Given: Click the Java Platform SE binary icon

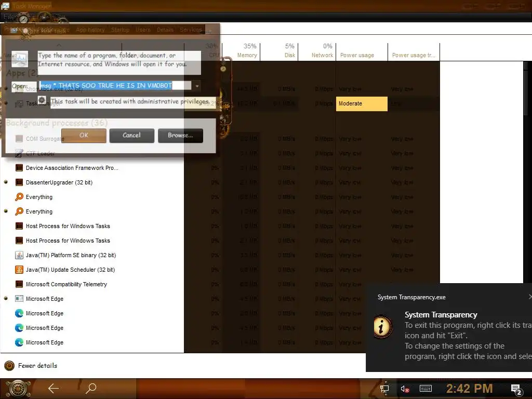Looking at the screenshot, I should [19, 255].
